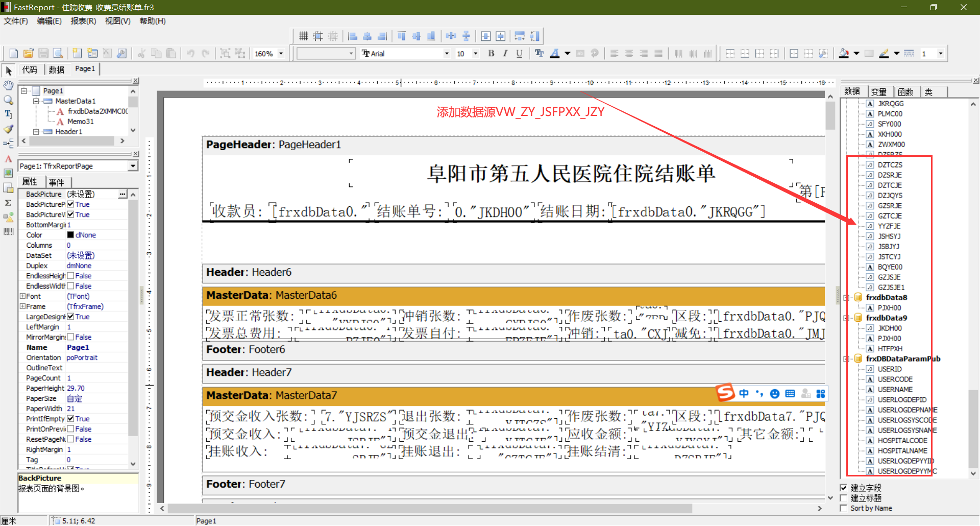
Task: Switch to the 事件 events tab
Action: pos(57,182)
